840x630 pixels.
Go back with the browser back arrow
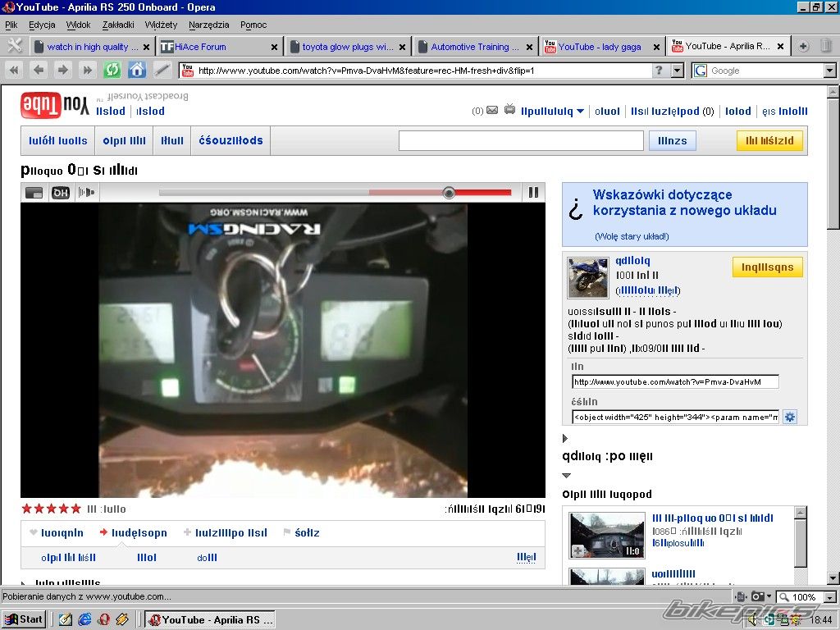pos(38,71)
